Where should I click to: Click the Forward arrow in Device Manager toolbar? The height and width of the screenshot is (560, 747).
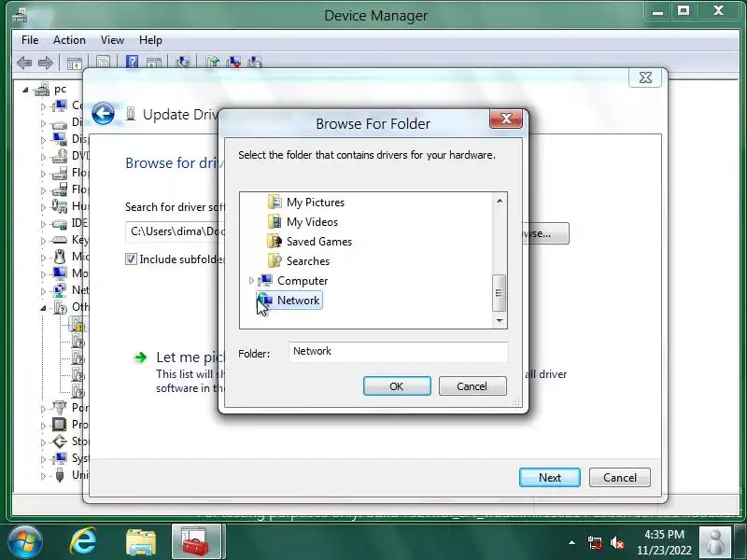[x=46, y=63]
